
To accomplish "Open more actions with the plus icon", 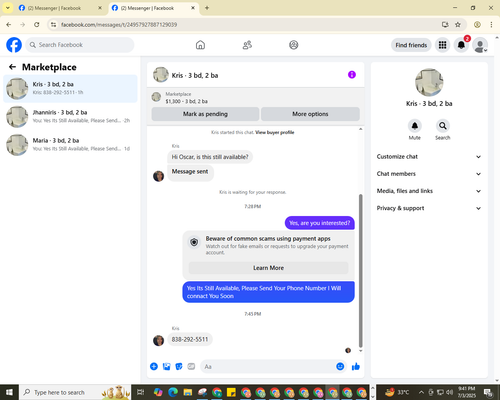I will [x=154, y=366].
